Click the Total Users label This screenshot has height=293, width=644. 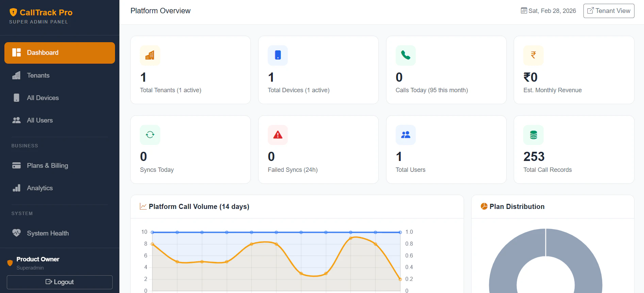(x=410, y=170)
